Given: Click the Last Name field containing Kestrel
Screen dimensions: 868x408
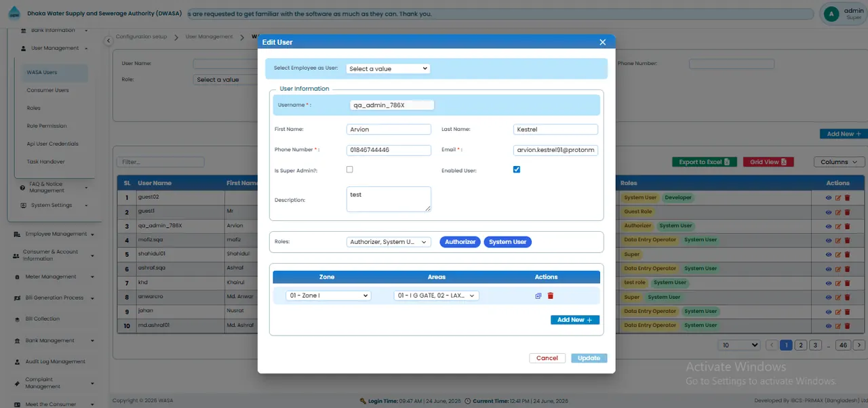Looking at the screenshot, I should [x=556, y=129].
